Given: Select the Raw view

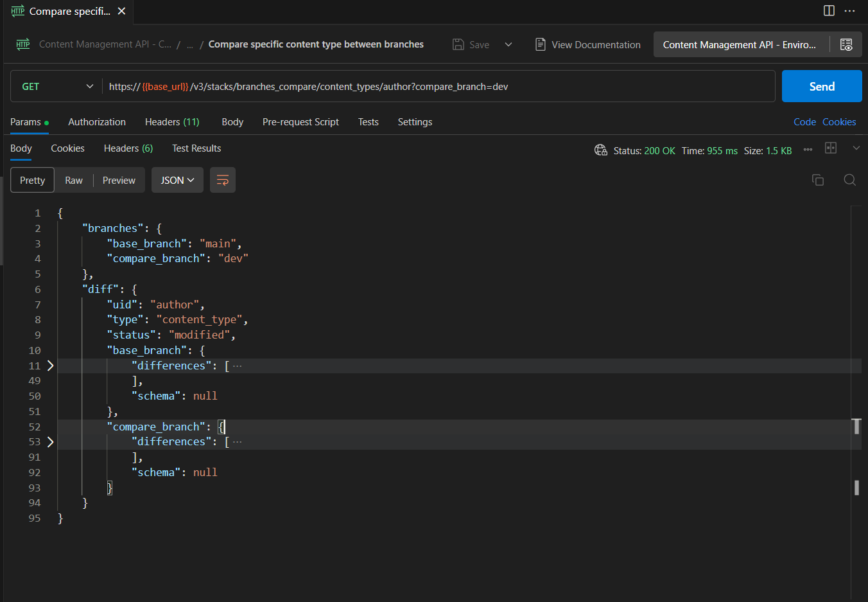Looking at the screenshot, I should coord(74,181).
